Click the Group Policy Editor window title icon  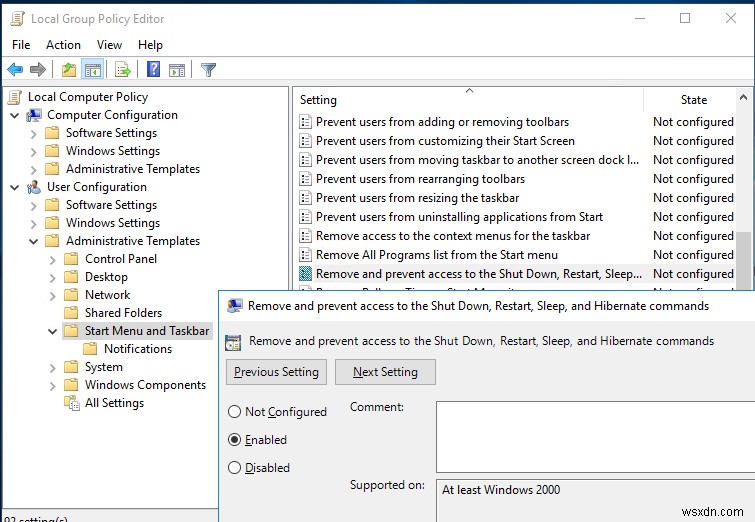pos(17,19)
